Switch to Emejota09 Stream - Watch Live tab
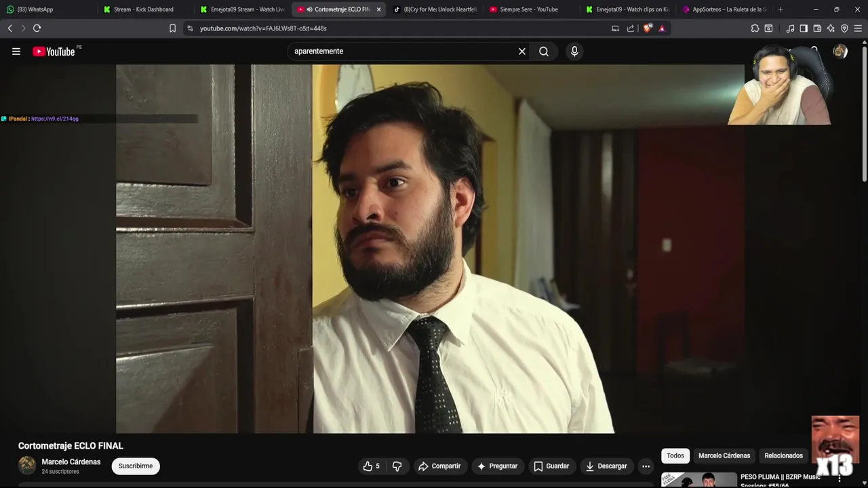The image size is (868, 488). 242,9
